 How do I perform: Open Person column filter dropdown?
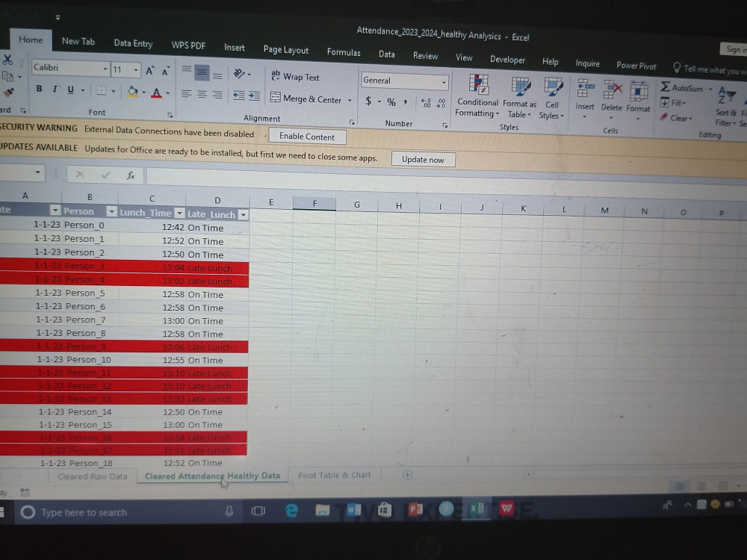pos(111,211)
